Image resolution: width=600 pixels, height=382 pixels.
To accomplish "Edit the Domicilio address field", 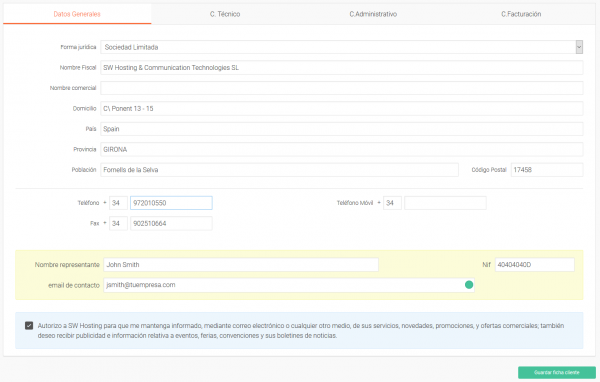I will (x=342, y=109).
